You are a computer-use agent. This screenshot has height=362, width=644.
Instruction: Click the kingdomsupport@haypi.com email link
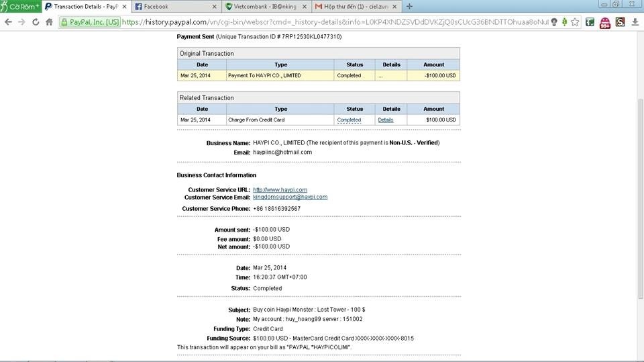290,197
